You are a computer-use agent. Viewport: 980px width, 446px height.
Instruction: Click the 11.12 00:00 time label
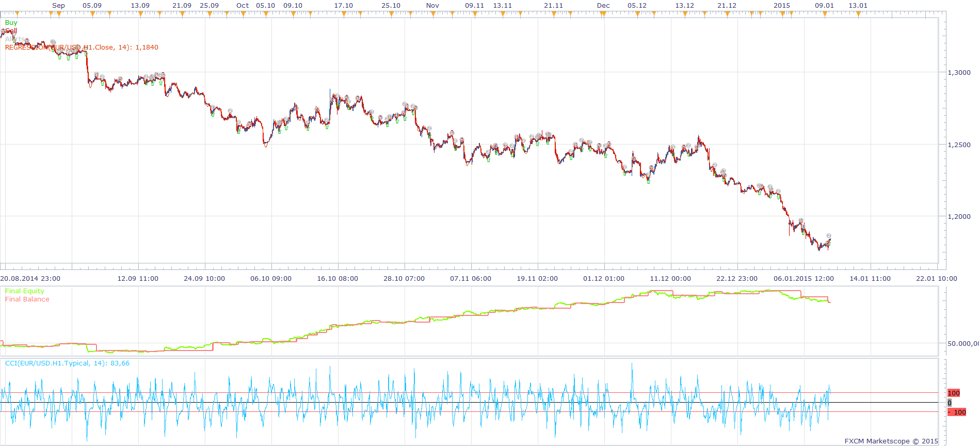(x=670, y=279)
